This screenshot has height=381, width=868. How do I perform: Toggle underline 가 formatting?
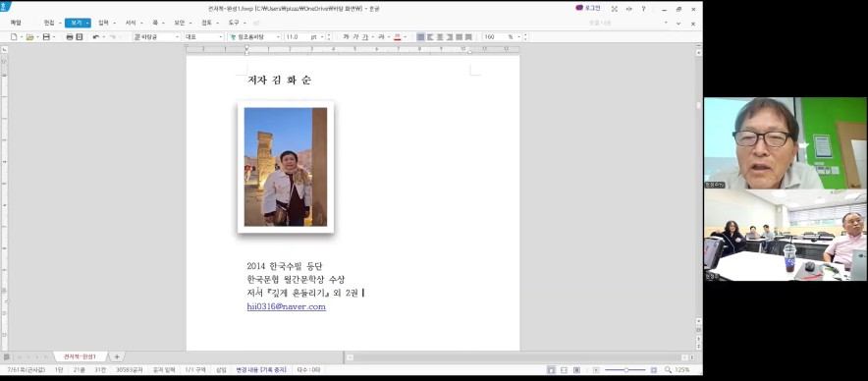[x=365, y=37]
